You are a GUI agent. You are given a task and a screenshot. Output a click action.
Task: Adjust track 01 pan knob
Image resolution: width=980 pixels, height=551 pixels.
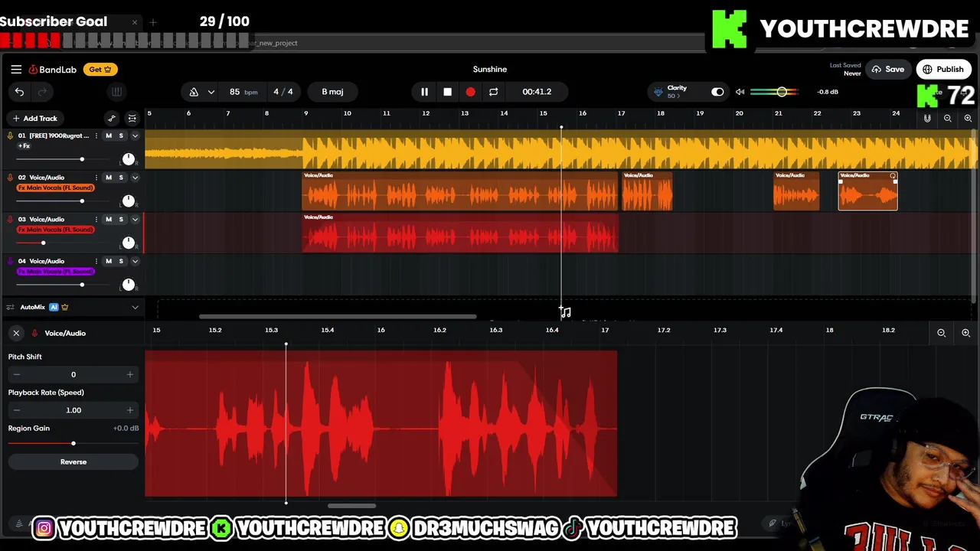tap(129, 159)
